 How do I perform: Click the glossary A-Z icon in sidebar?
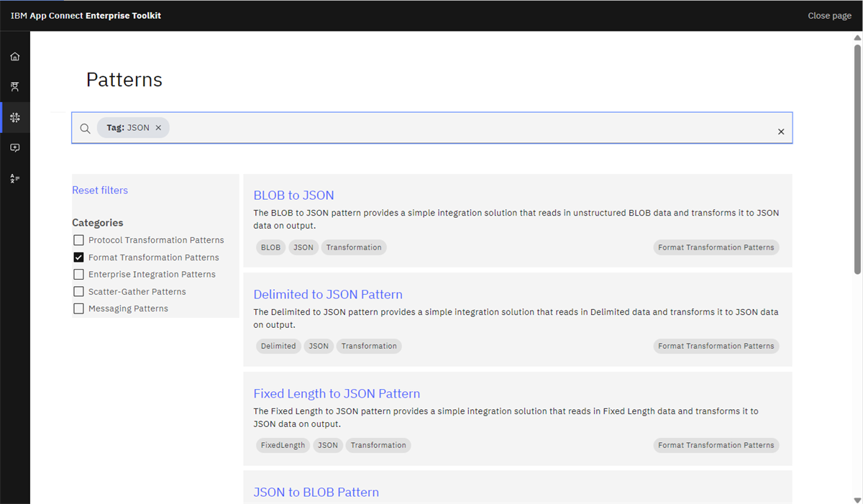[x=14, y=178]
